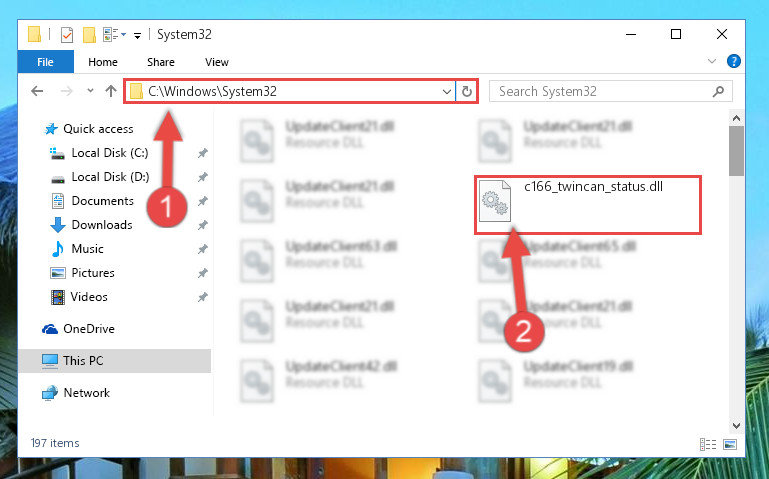This screenshot has height=479, width=769.
Task: Focus the Search System32 field
Action: (x=605, y=92)
